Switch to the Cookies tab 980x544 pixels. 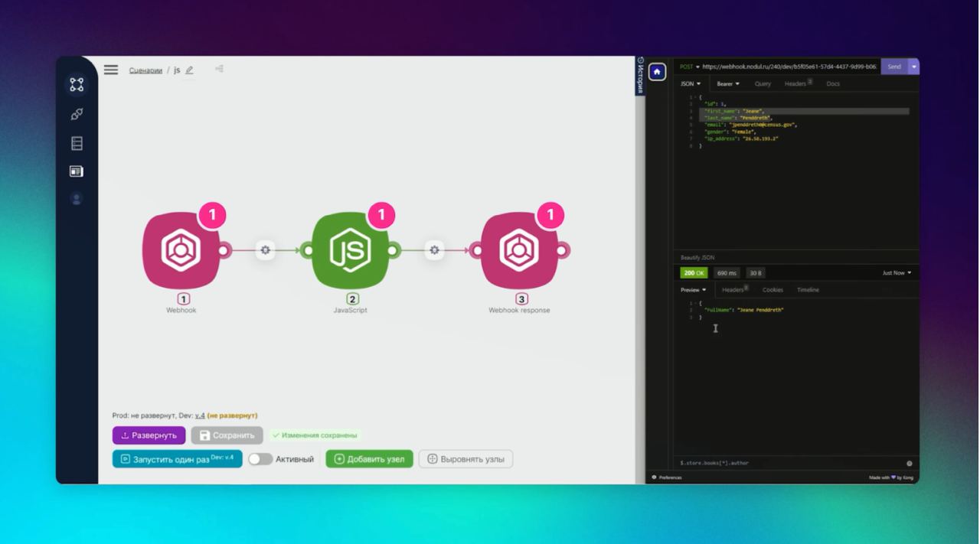click(x=773, y=290)
